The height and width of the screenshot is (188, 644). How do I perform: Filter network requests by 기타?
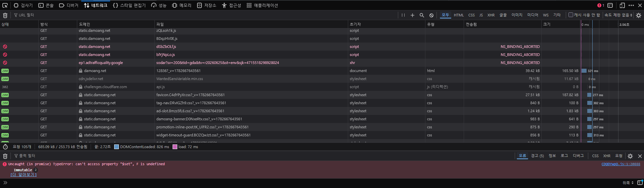(x=557, y=15)
